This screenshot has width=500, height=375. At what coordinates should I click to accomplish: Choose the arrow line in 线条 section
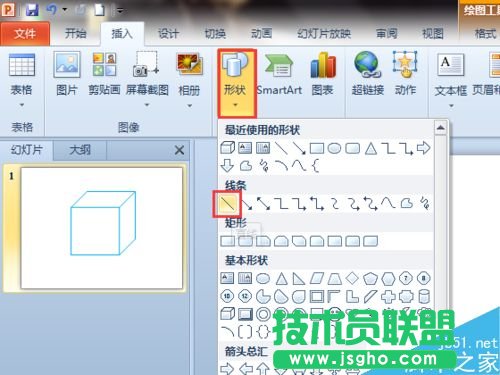pyautogui.click(x=246, y=203)
